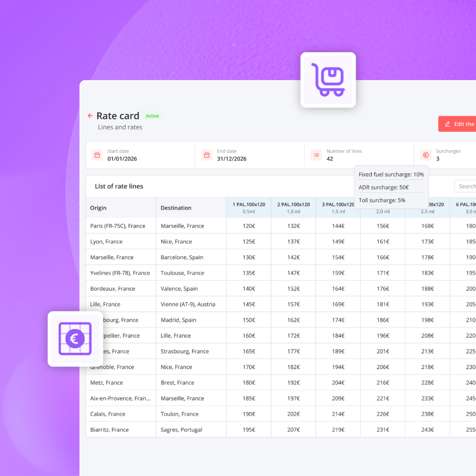Screen dimensions: 476x476
Task: Select Fixed fuel surcharge 10% entry
Action: 391,174
